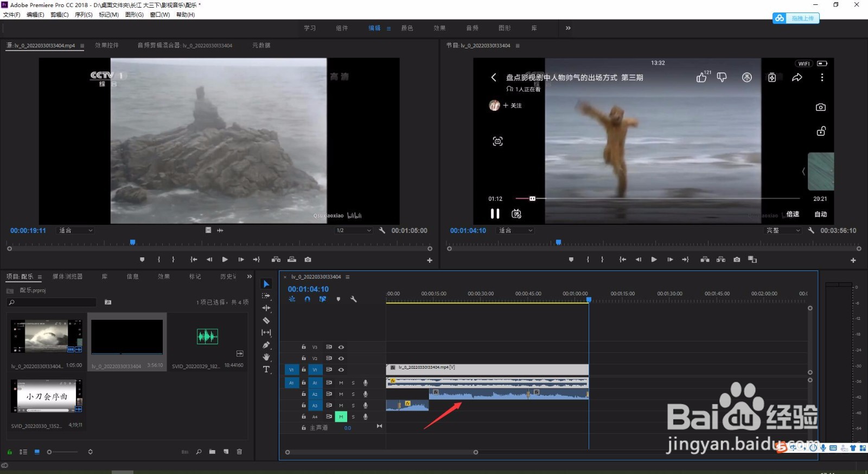
Task: Hide the V1 track output eye
Action: (341, 370)
